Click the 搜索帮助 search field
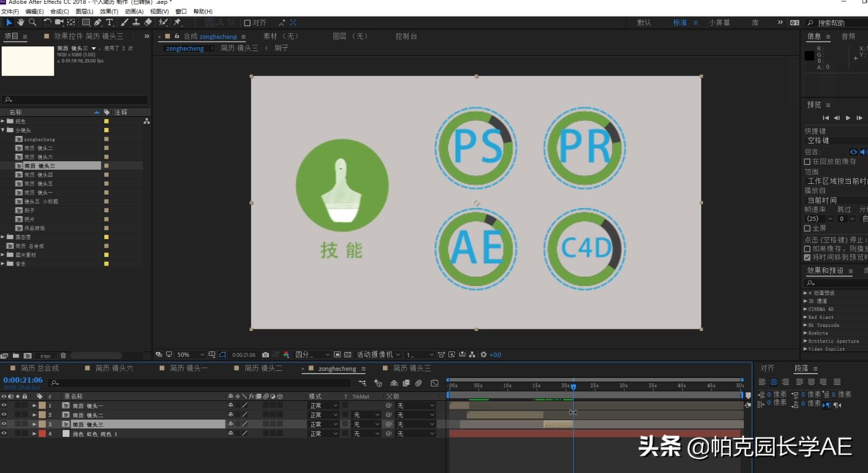Image resolution: width=868 pixels, height=473 pixels. [837, 23]
